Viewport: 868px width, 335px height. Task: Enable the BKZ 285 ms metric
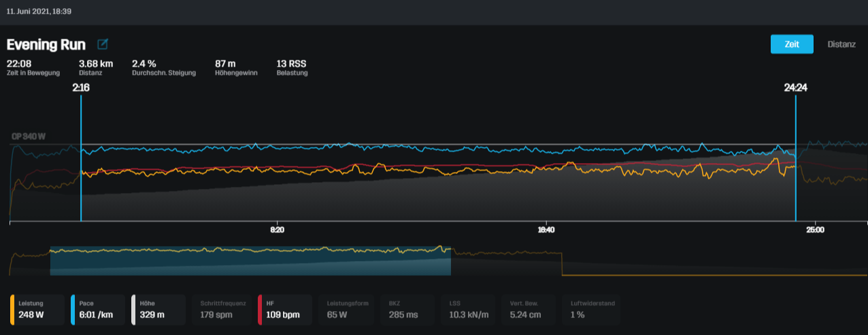407,310
